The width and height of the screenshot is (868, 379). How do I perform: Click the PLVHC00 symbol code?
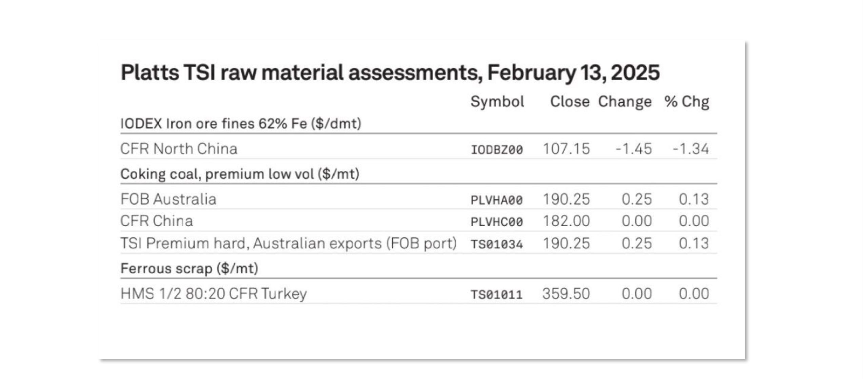click(x=497, y=222)
